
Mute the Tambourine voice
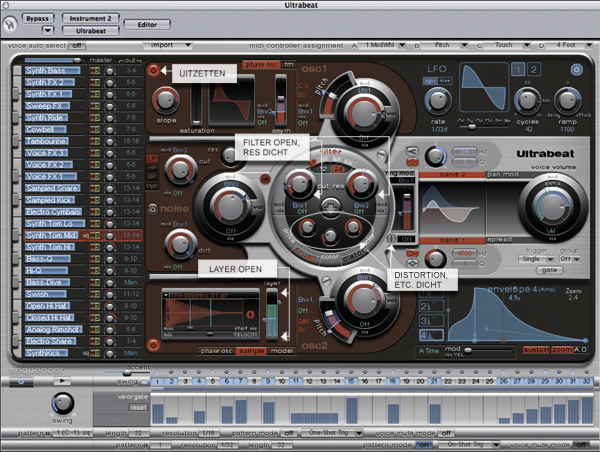pyautogui.click(x=93, y=141)
